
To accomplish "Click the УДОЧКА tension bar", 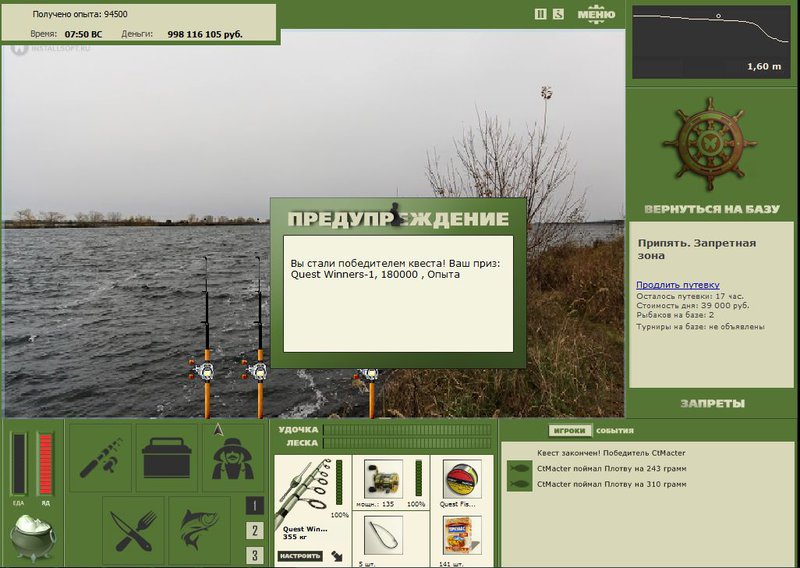I will [407, 430].
